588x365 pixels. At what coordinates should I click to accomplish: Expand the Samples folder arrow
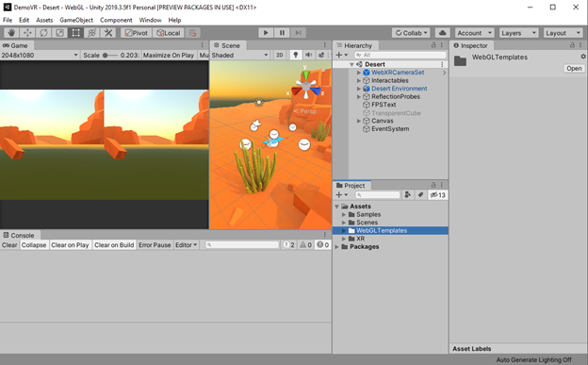(x=344, y=214)
